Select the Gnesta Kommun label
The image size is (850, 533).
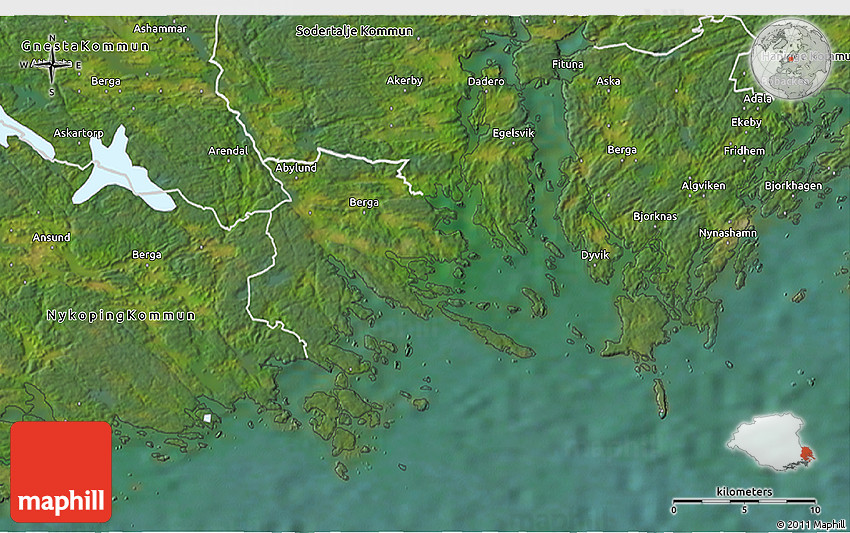click(85, 46)
